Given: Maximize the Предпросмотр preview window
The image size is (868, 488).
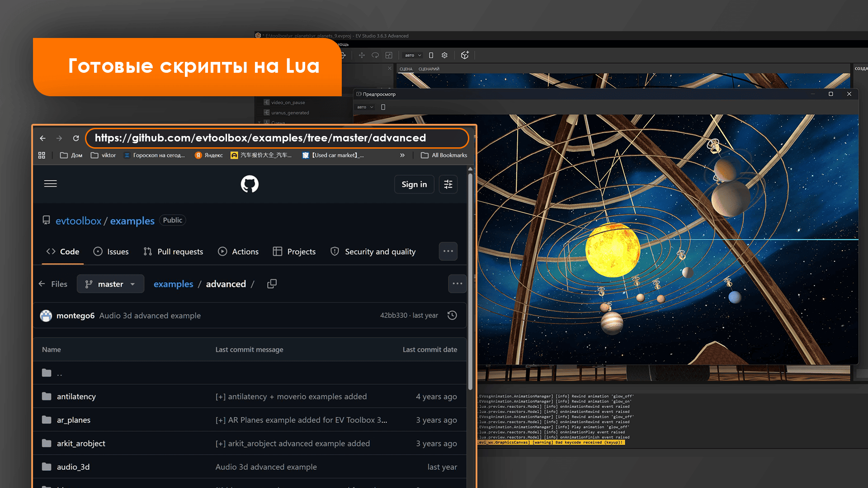Looking at the screenshot, I should (x=830, y=94).
